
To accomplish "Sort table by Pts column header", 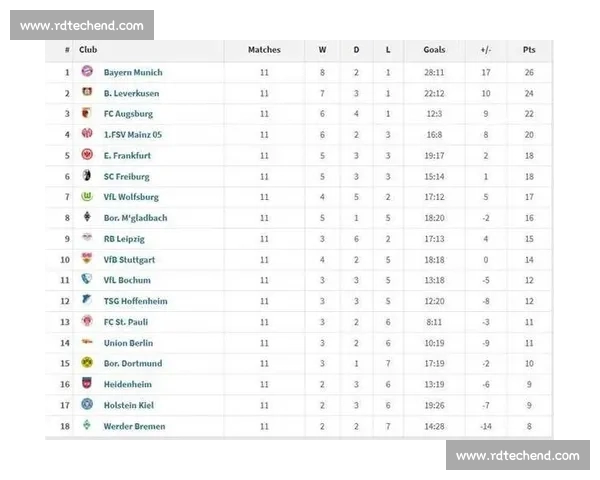I will coord(529,49).
